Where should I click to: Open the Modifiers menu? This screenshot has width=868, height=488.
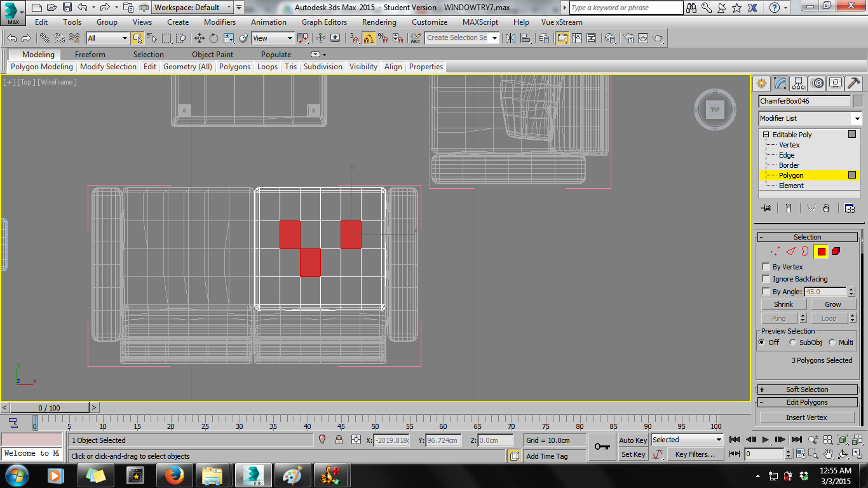219,22
